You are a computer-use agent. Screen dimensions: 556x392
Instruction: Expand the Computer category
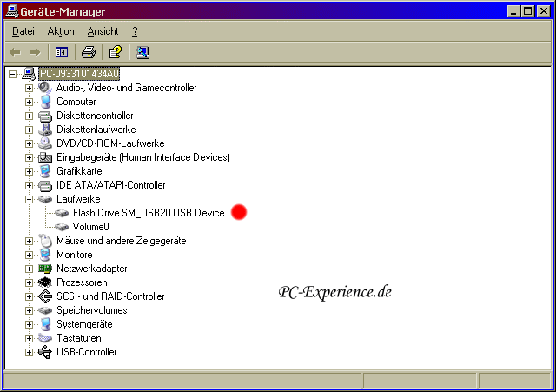pos(29,102)
